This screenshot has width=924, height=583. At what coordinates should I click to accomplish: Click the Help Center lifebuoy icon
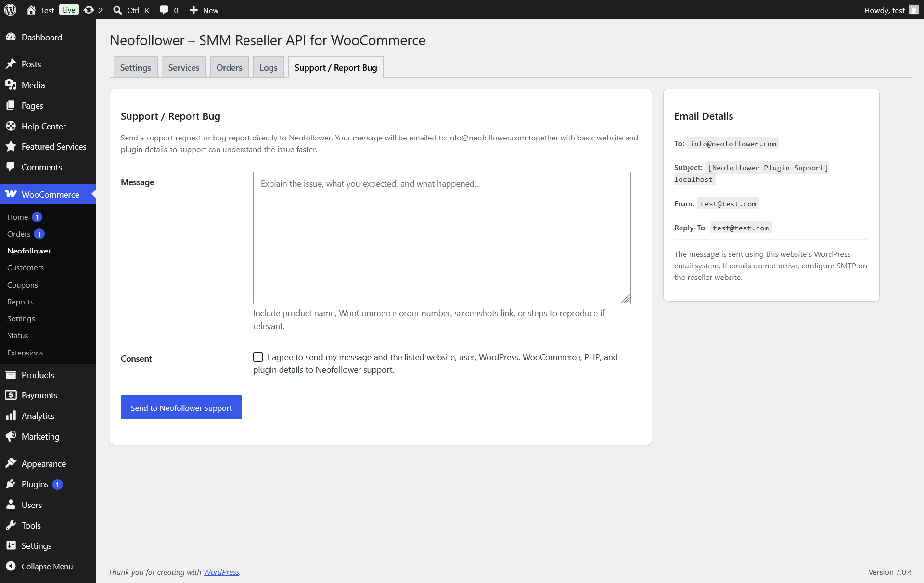11,126
